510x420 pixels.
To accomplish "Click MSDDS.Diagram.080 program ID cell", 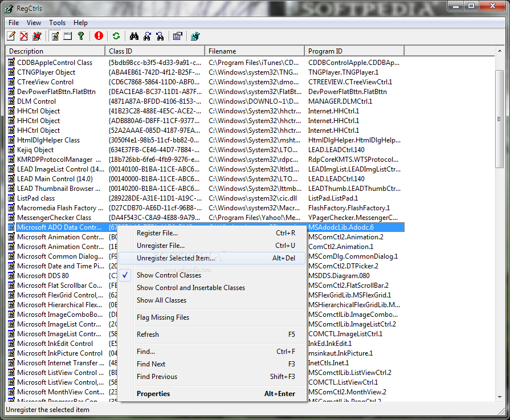I will [339, 276].
